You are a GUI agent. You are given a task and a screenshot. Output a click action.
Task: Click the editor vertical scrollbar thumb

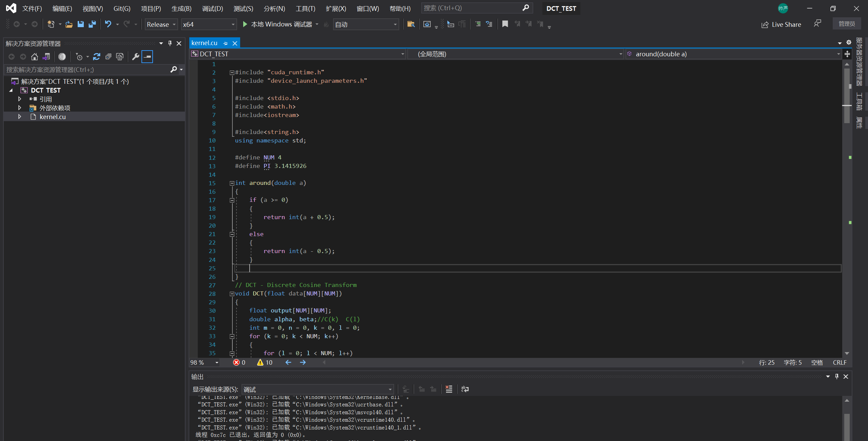[x=847, y=96]
